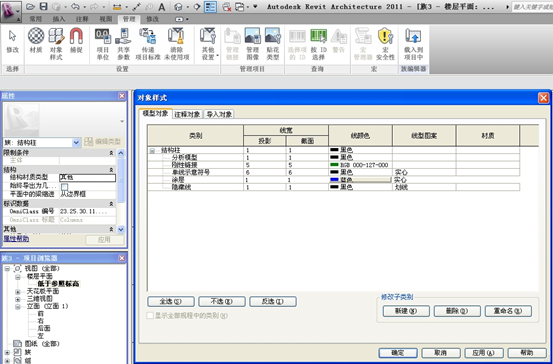The height and width of the screenshot is (364, 553).
Task: Click the Open folder icon in quick access toolbar
Action: pos(30,7)
